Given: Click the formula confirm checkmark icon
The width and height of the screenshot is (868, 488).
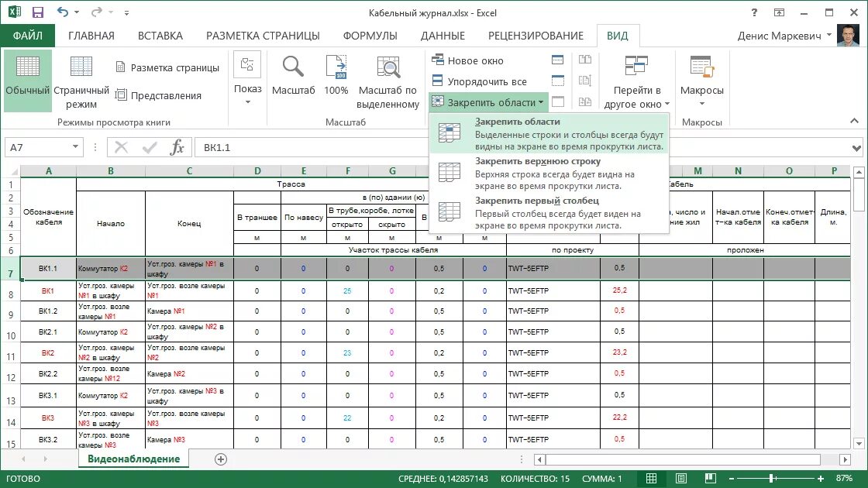Looking at the screenshot, I should (149, 147).
